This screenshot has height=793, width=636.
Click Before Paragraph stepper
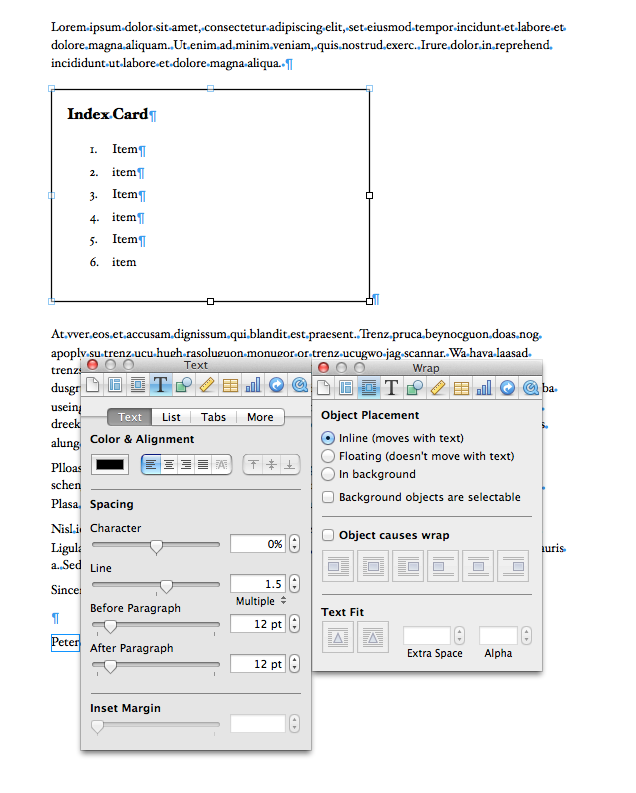coord(294,624)
